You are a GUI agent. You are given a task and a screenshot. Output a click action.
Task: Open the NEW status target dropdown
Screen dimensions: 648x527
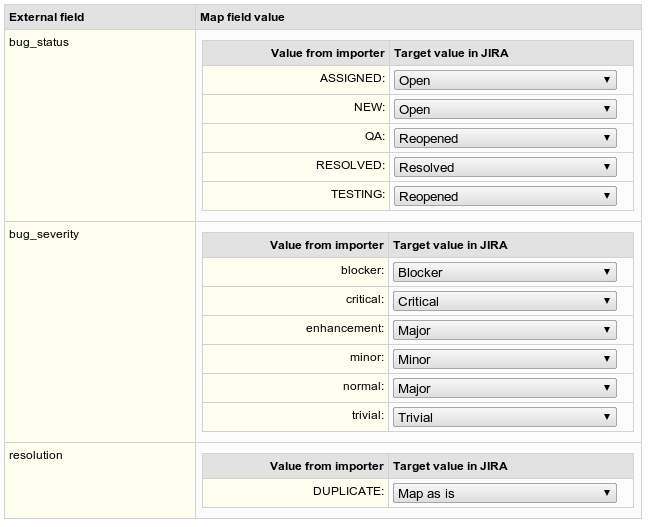(505, 109)
